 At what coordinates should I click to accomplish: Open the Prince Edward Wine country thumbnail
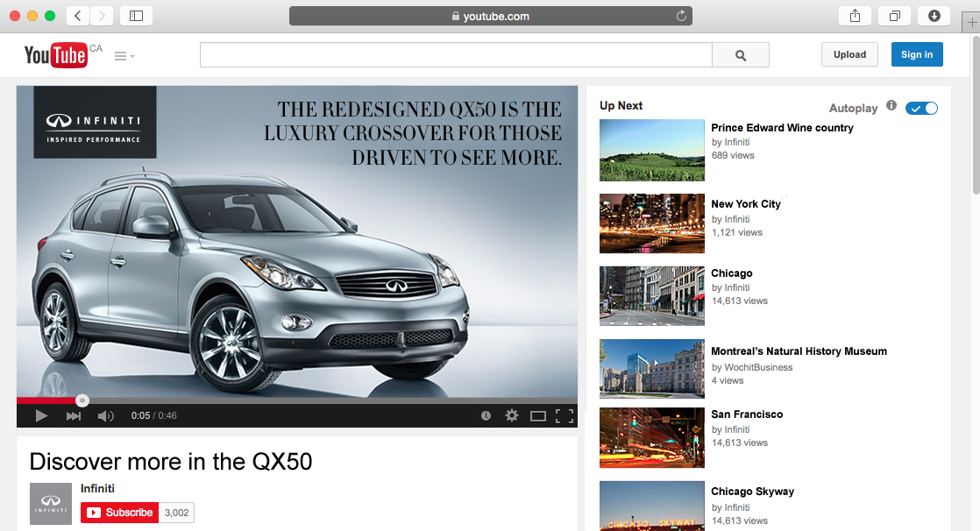[652, 151]
